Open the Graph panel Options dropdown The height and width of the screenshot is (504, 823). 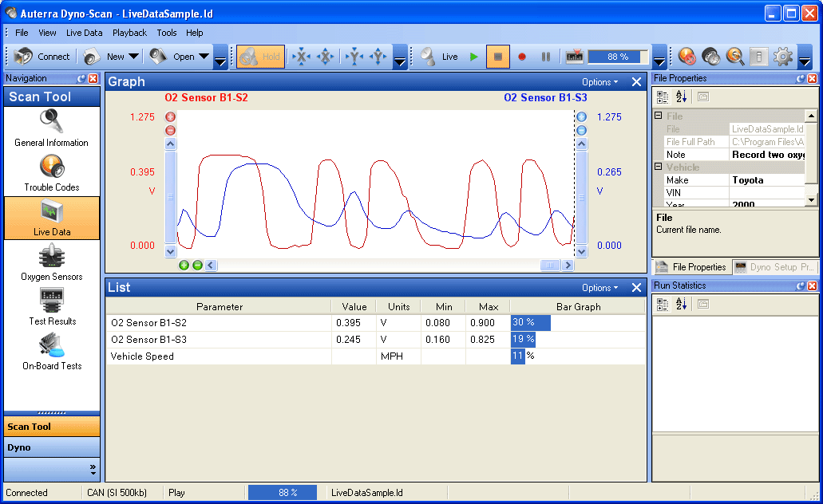pyautogui.click(x=599, y=81)
